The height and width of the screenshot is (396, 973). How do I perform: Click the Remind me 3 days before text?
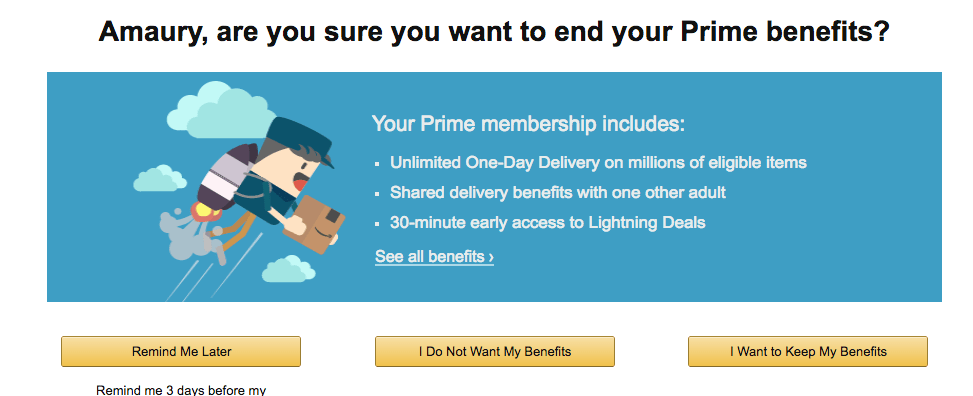click(x=181, y=390)
